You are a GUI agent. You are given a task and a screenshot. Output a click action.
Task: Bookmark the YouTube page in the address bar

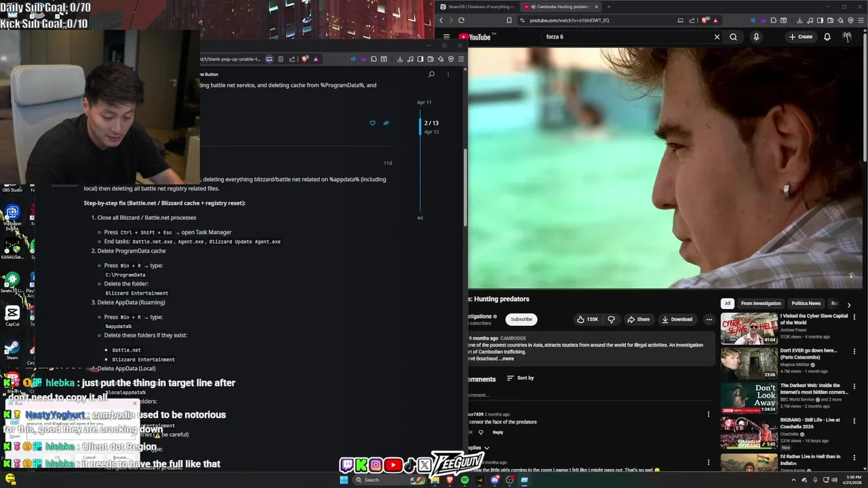(509, 20)
